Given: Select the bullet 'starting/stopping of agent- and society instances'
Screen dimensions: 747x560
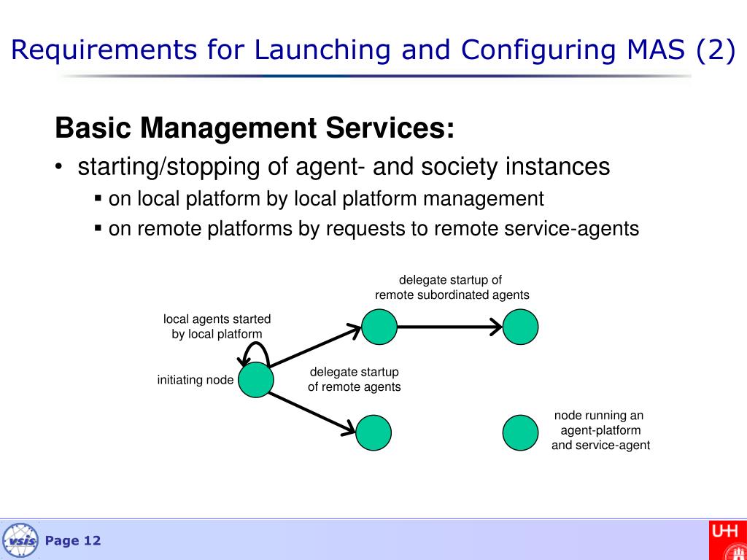Looking at the screenshot, I should click(x=344, y=167).
